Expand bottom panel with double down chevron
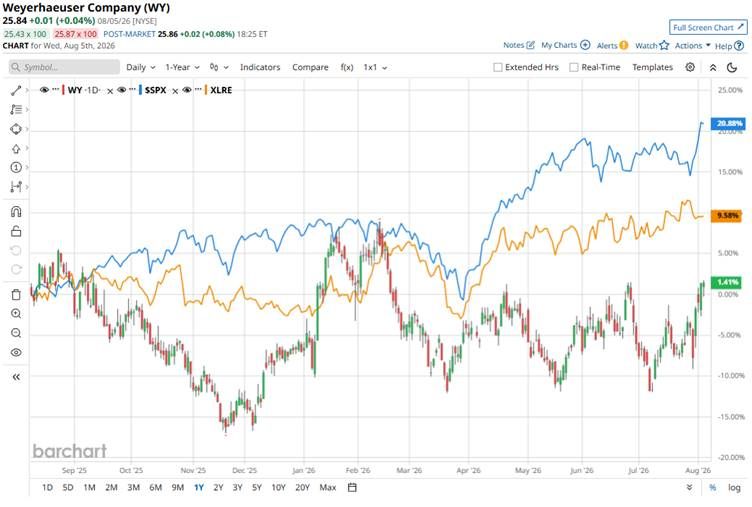The image size is (752, 507). (689, 487)
